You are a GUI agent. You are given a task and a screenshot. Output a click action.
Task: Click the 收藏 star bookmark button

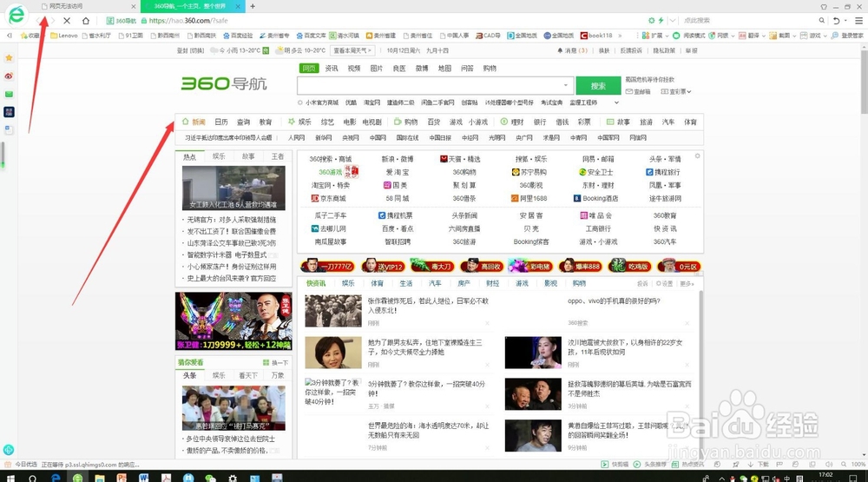(30, 36)
